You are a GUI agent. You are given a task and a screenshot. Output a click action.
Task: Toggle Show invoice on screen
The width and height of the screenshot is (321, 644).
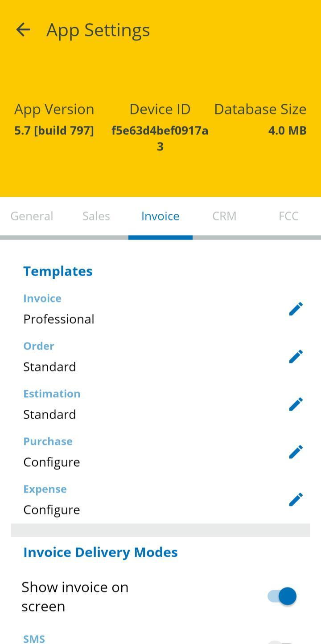(x=282, y=596)
